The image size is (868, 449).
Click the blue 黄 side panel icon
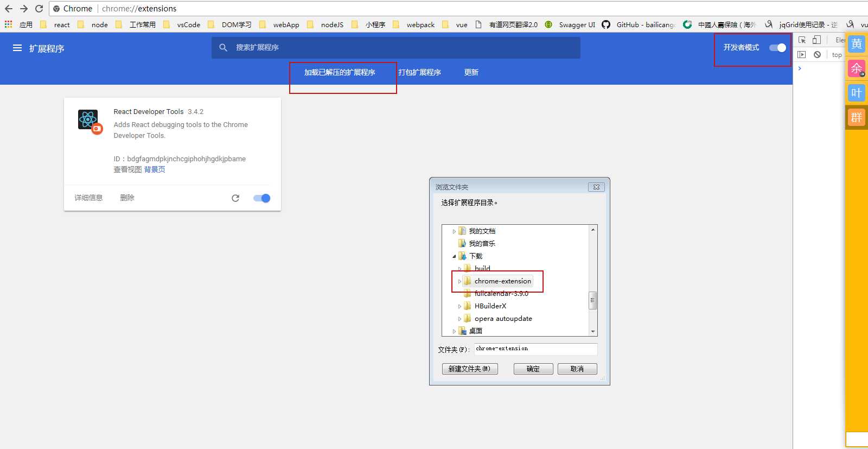pyautogui.click(x=857, y=44)
